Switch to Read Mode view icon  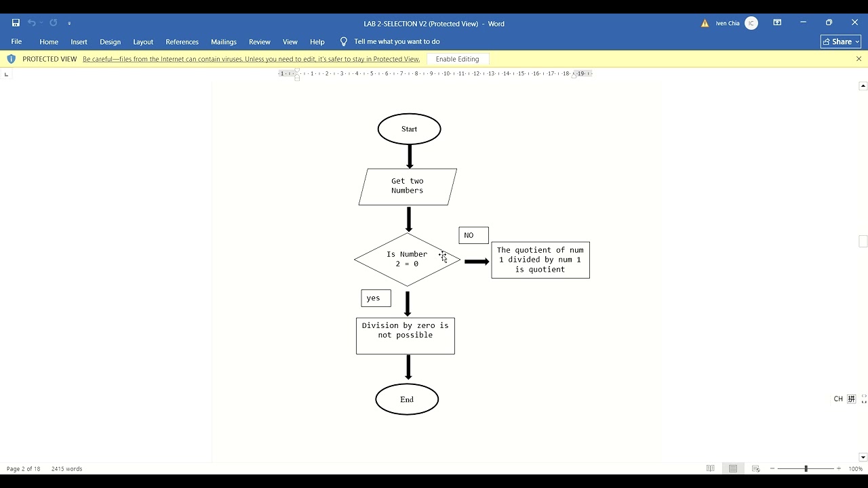click(x=710, y=468)
